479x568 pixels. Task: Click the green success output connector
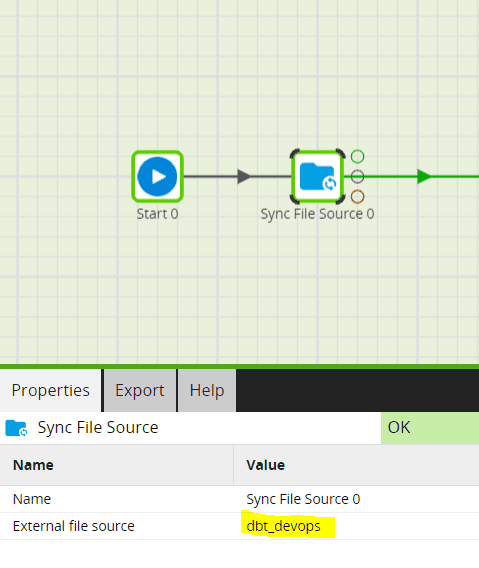click(x=357, y=156)
